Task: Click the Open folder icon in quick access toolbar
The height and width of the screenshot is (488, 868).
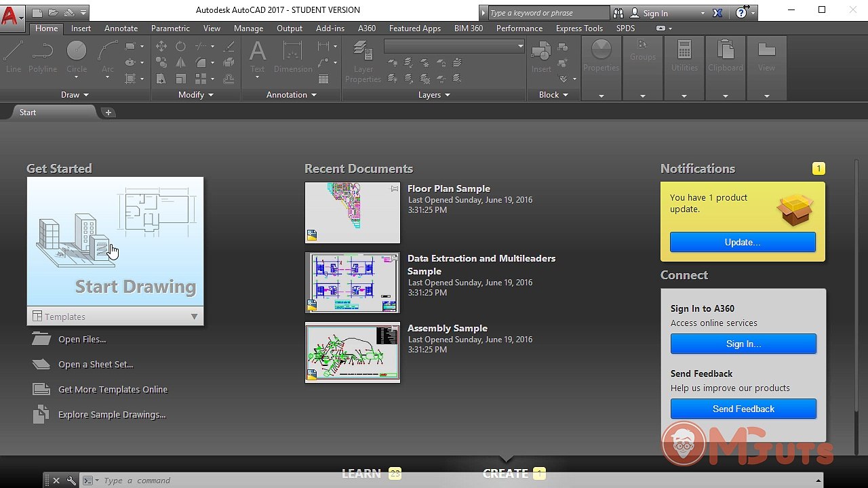Action: (53, 12)
